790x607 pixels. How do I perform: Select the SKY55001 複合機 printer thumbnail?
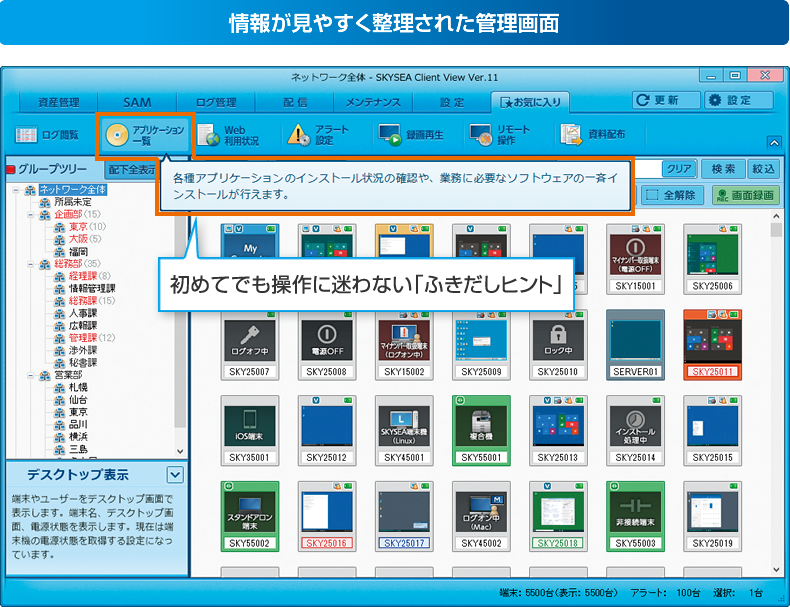point(481,431)
